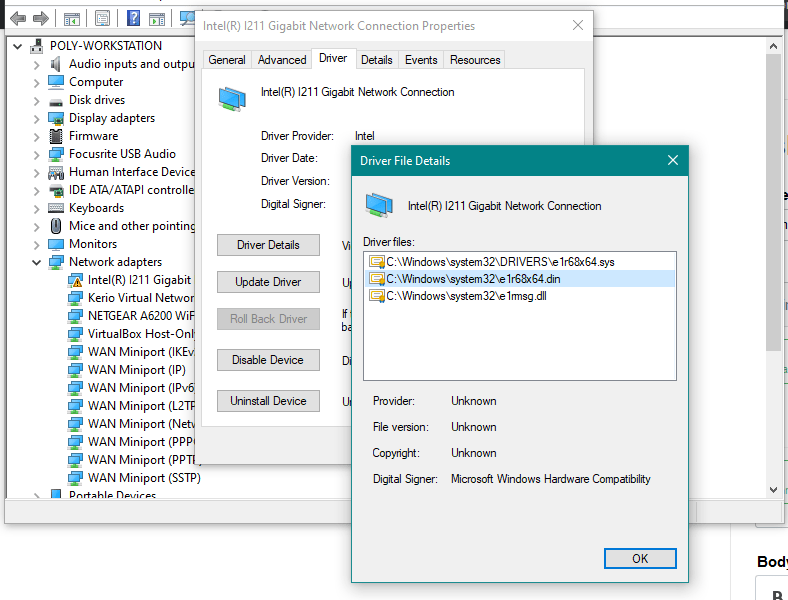Click the Firmware chip icon
This screenshot has height=600, width=788.
coord(56,136)
